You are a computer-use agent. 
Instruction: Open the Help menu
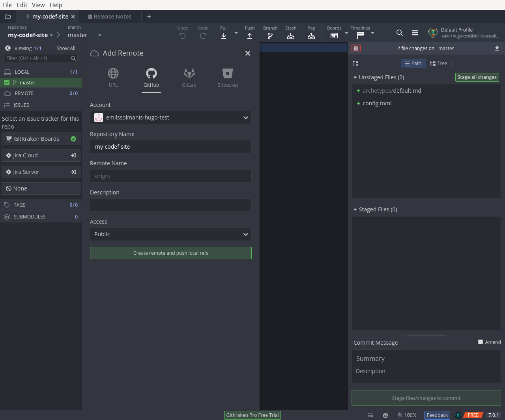click(56, 5)
